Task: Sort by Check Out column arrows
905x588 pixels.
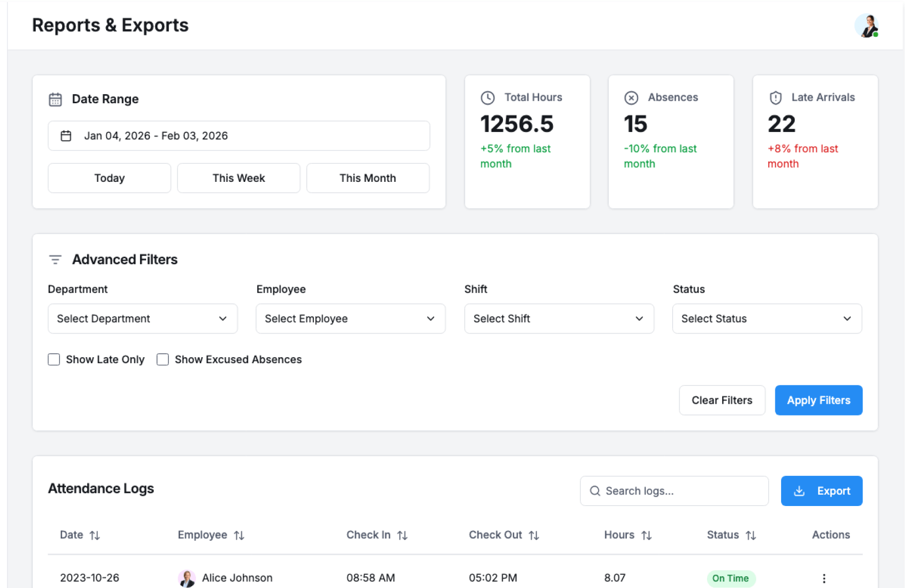Action: click(x=534, y=535)
